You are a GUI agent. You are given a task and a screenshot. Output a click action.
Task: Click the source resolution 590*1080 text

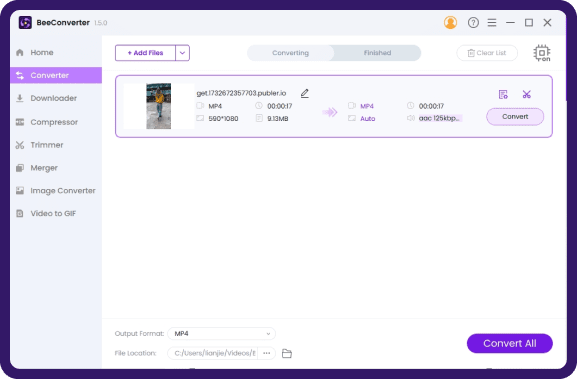click(223, 119)
